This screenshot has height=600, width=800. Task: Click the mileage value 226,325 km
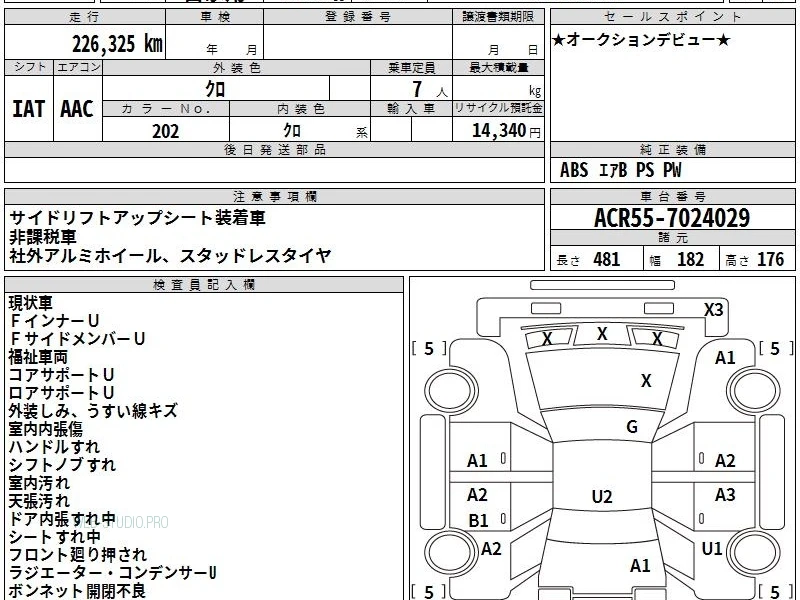117,44
